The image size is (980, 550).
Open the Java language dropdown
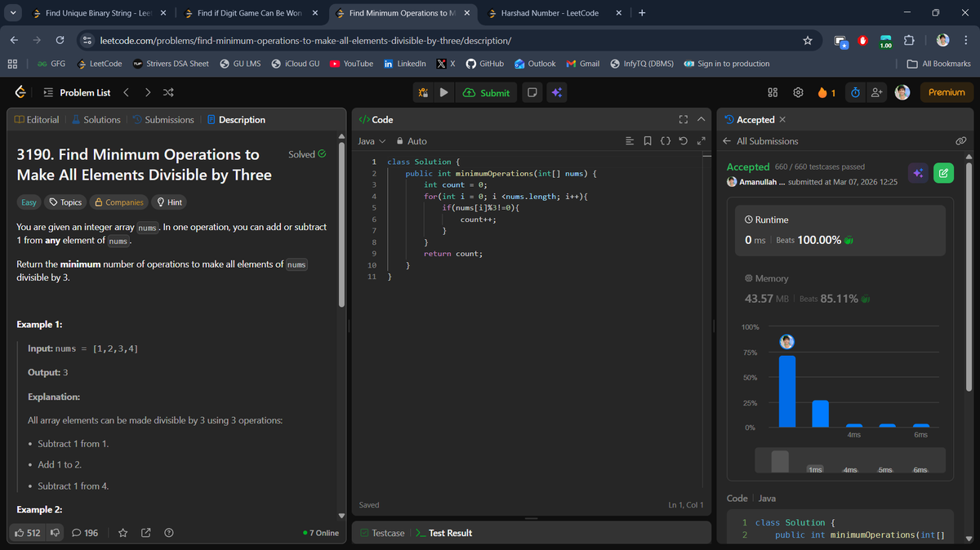372,141
